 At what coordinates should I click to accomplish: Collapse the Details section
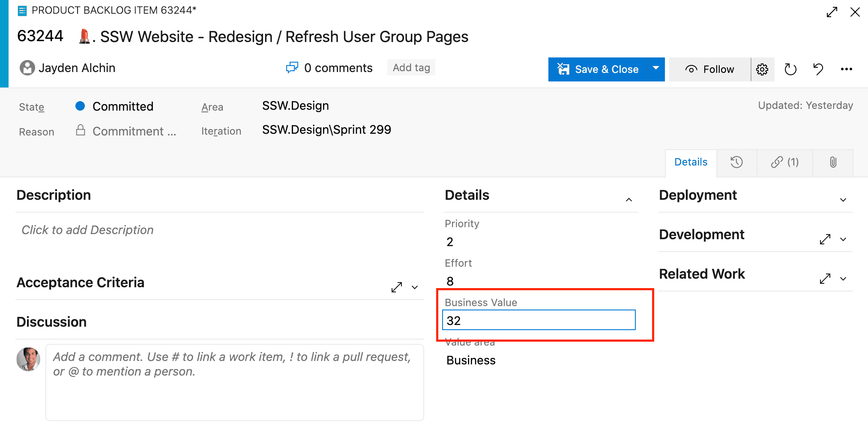(x=629, y=200)
